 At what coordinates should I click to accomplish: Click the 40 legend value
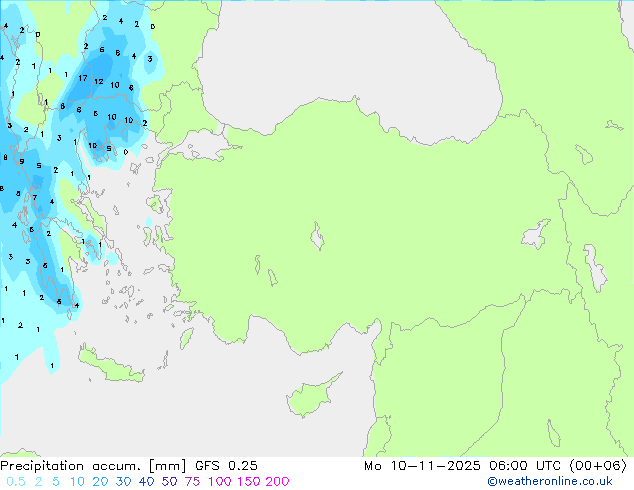click(x=146, y=482)
